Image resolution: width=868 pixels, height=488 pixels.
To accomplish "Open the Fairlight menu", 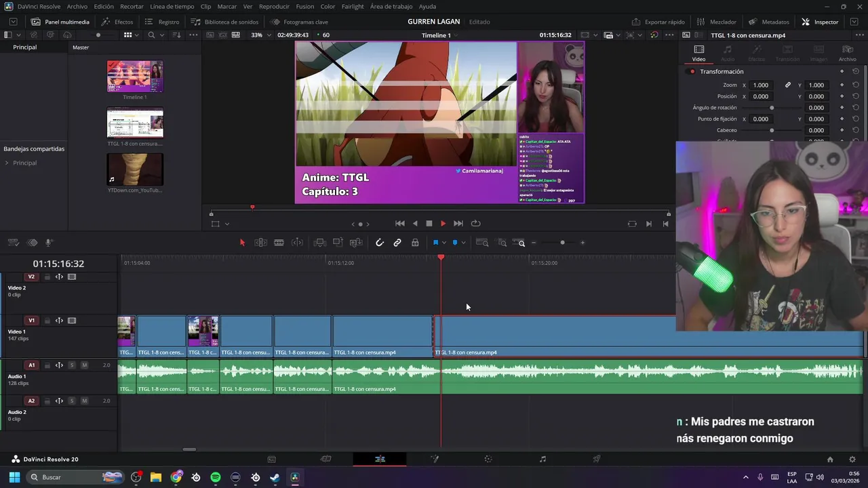I will pyautogui.click(x=353, y=6).
